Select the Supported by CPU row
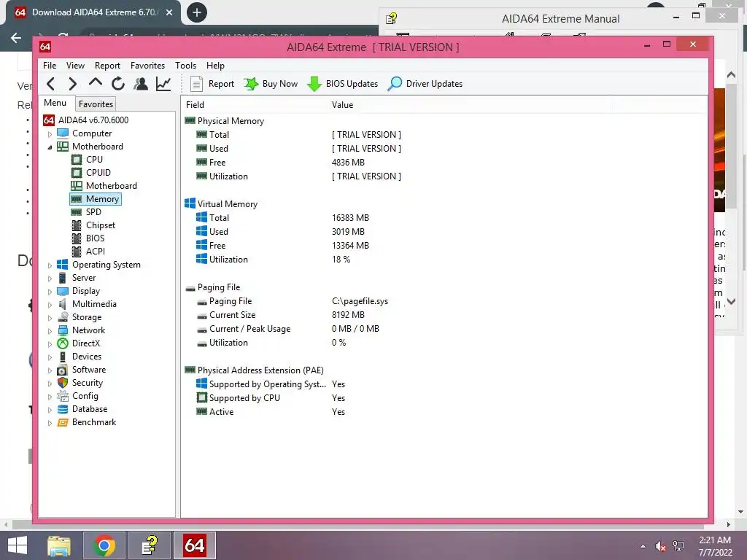The image size is (747, 560). (x=444, y=398)
